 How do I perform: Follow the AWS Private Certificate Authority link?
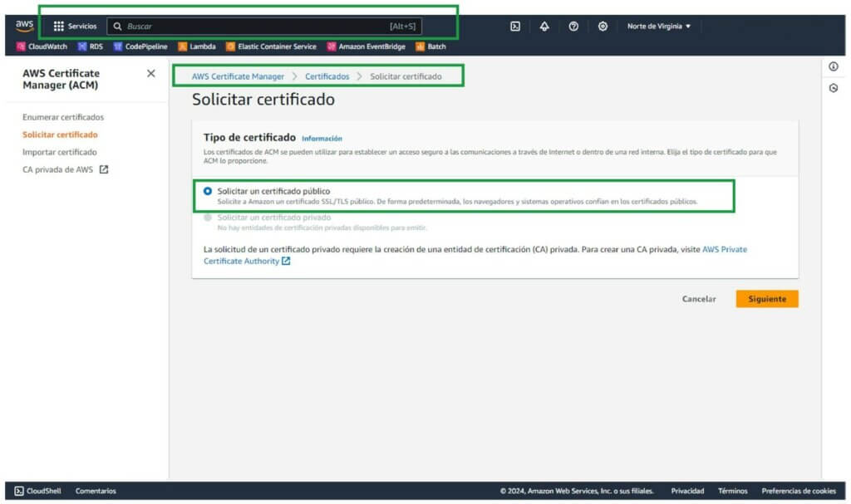pyautogui.click(x=725, y=249)
